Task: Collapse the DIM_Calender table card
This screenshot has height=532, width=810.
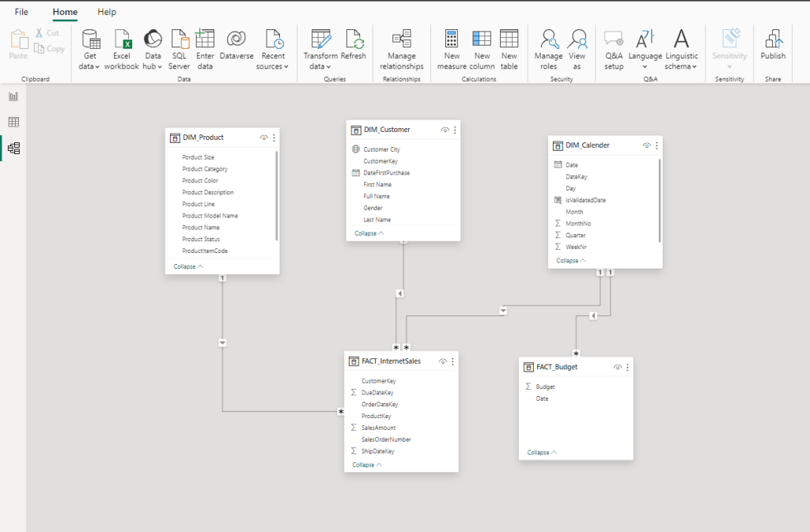Action: pyautogui.click(x=570, y=260)
